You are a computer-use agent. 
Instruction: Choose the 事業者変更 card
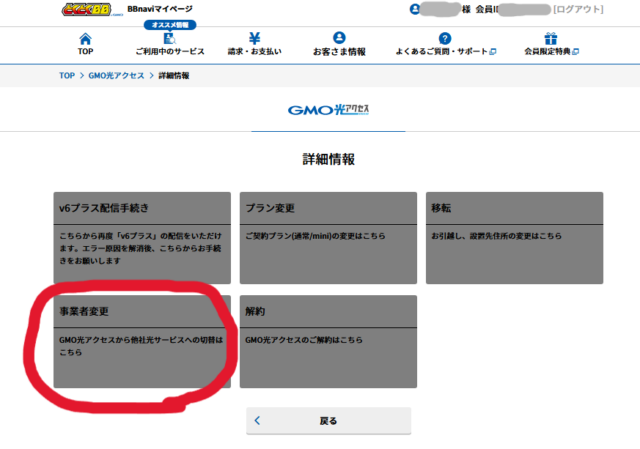[142, 340]
